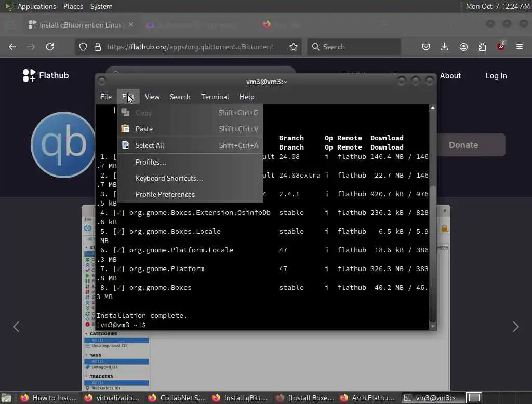Click the Select All document icon
Viewport: 532px width, 404px height.
(125, 145)
